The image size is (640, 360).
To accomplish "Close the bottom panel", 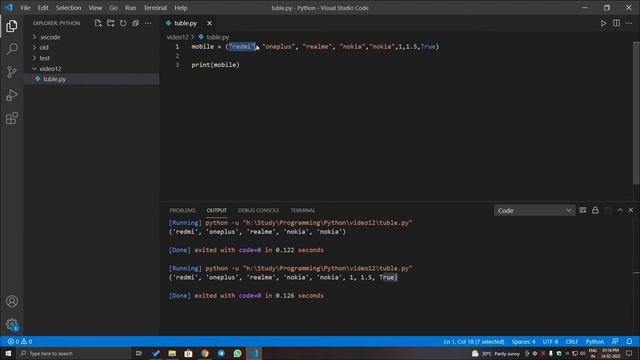I will 631,210.
